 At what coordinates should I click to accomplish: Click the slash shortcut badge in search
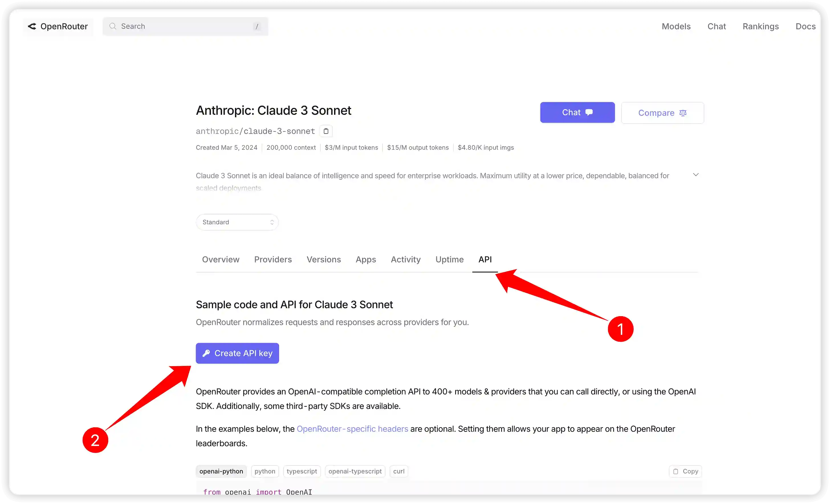tap(257, 26)
